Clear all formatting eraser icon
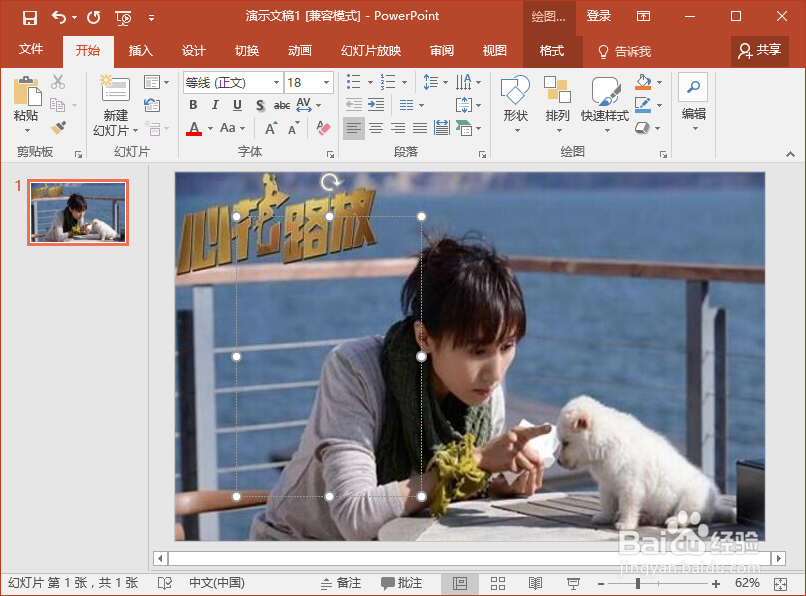 [323, 128]
